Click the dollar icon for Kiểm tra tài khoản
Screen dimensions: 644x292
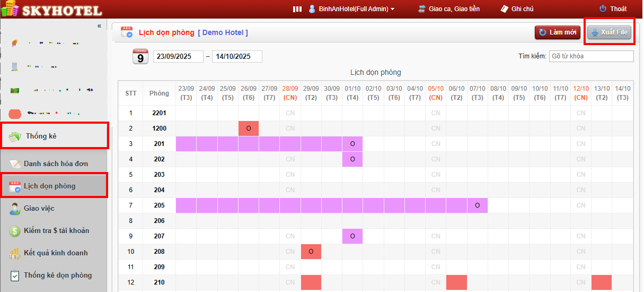(x=15, y=231)
